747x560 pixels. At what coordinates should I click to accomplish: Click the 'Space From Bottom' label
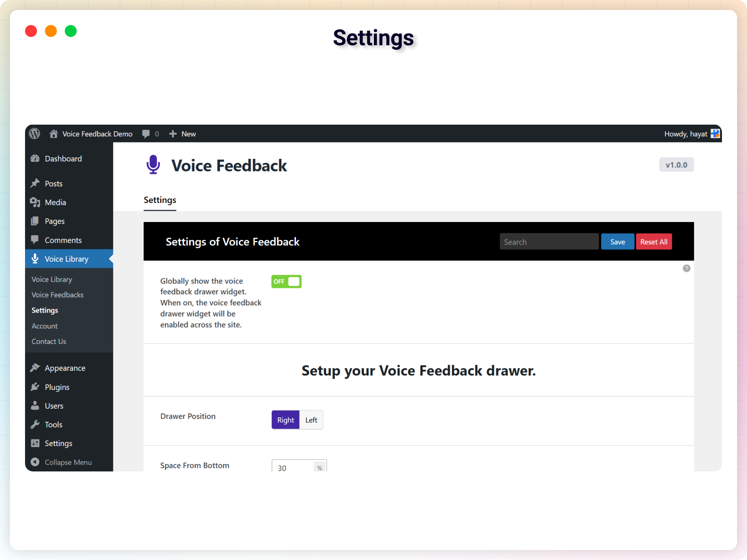coord(195,465)
